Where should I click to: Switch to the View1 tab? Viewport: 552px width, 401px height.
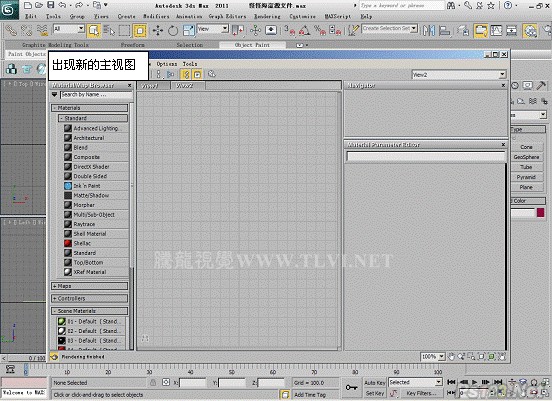point(153,86)
